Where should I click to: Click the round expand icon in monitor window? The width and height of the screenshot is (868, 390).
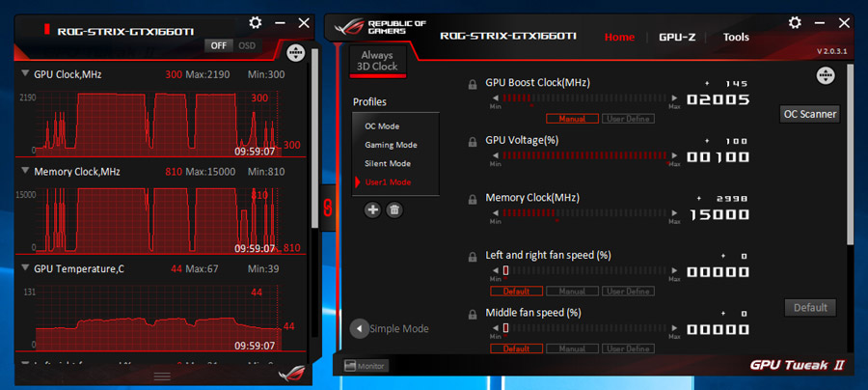pos(296,53)
